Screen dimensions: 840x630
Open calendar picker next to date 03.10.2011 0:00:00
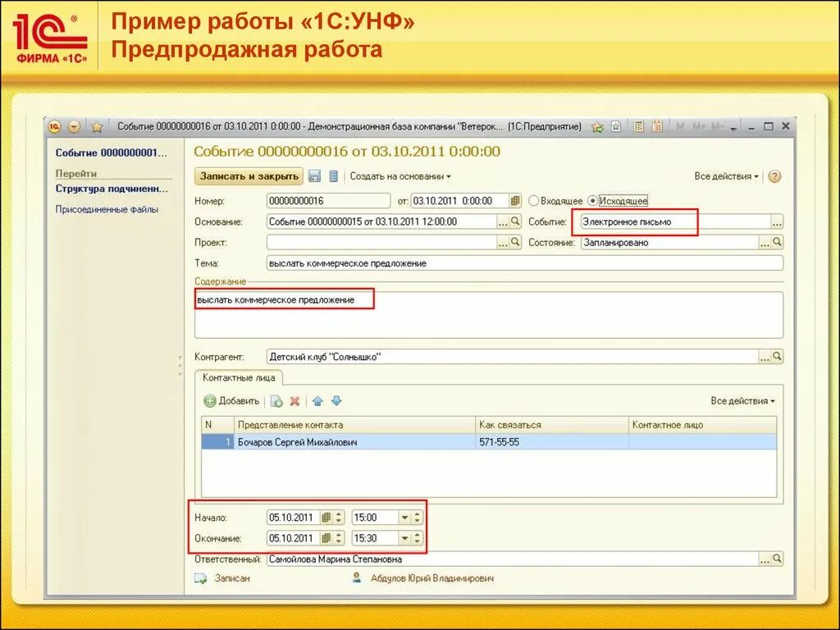pos(515,201)
